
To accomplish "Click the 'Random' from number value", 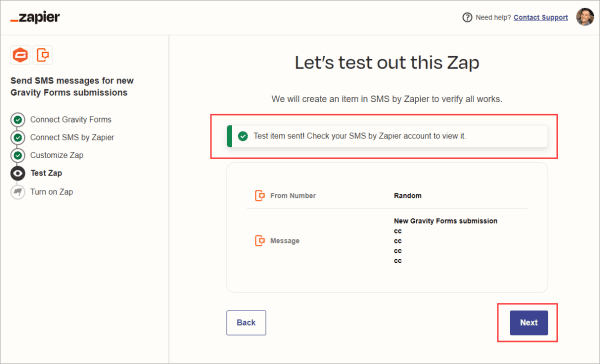I will point(408,196).
